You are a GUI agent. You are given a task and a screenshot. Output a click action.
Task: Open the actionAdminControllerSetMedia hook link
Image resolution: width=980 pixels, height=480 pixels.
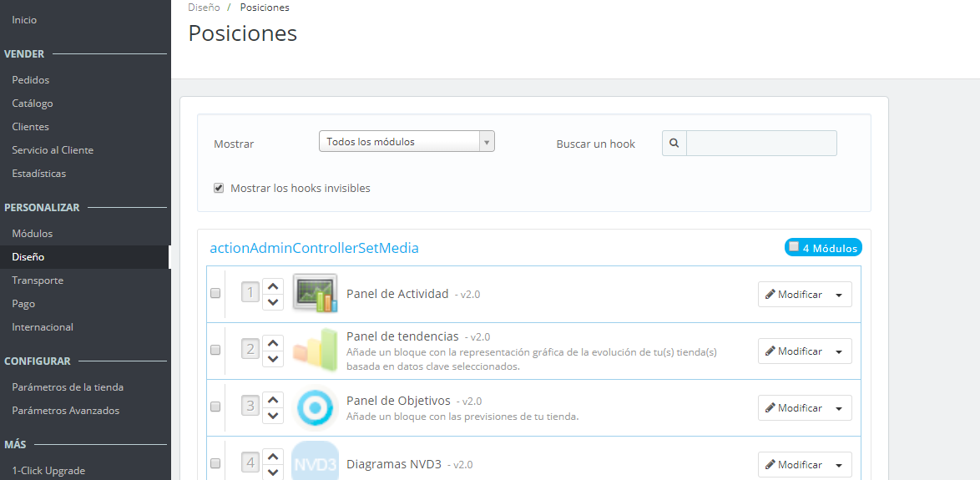tap(314, 248)
